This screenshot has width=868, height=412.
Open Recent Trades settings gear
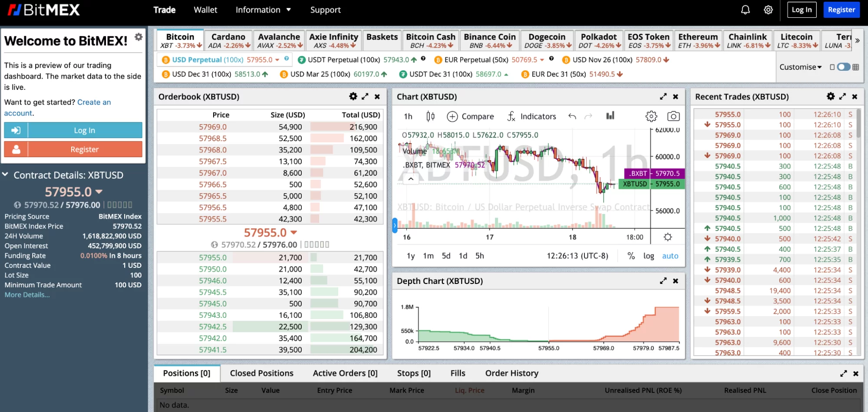pyautogui.click(x=831, y=96)
